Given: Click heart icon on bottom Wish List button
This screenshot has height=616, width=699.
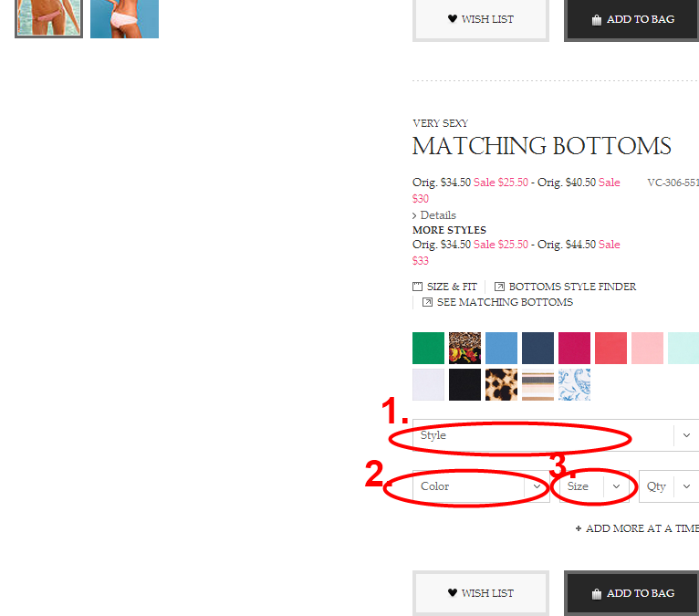Looking at the screenshot, I should pyautogui.click(x=453, y=592).
